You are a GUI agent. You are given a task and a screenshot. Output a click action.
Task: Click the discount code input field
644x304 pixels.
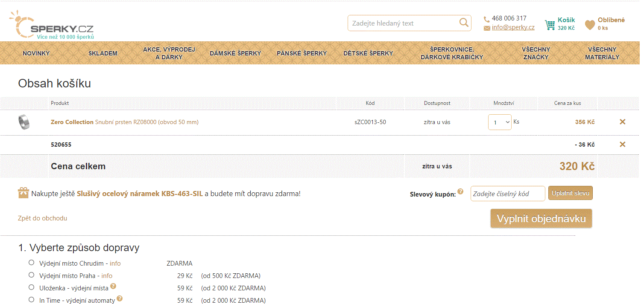[507, 194]
